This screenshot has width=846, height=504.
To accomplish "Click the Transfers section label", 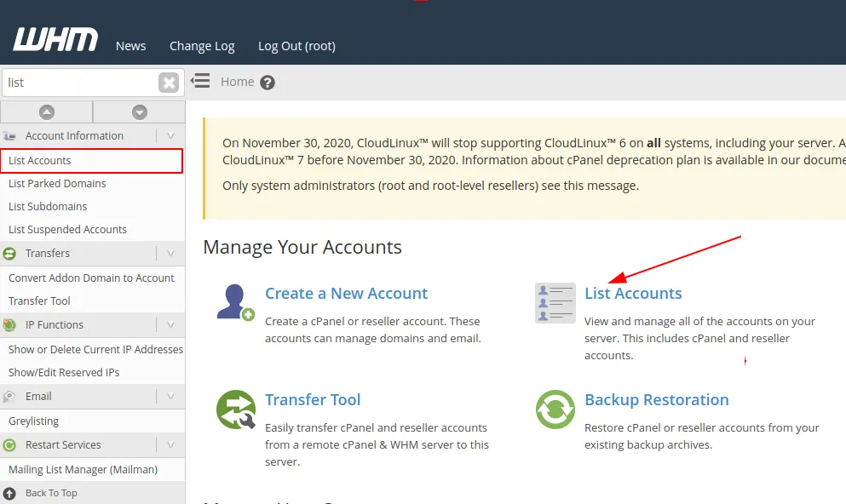I will coord(48,254).
